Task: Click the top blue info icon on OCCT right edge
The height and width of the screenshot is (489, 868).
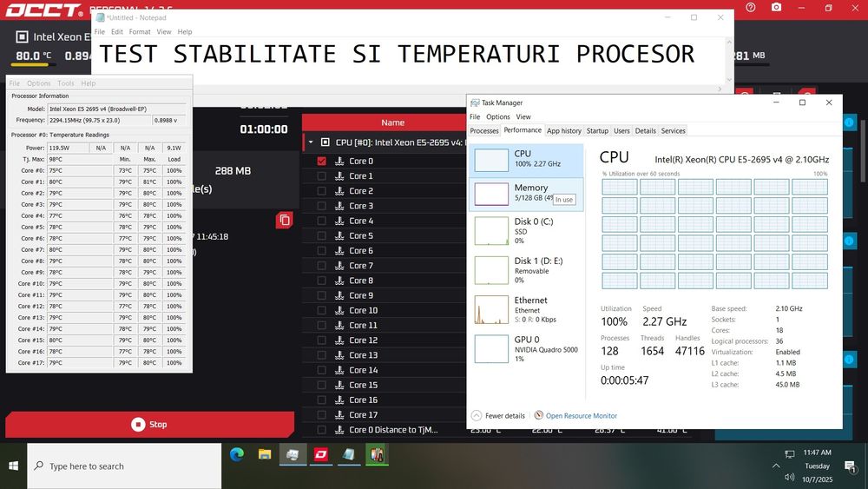Action: click(849, 122)
